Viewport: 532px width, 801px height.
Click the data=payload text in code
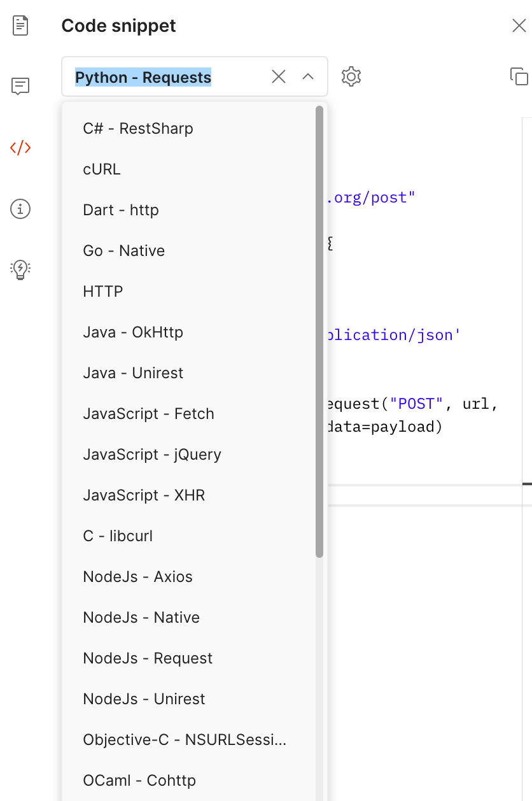pyautogui.click(x=384, y=427)
